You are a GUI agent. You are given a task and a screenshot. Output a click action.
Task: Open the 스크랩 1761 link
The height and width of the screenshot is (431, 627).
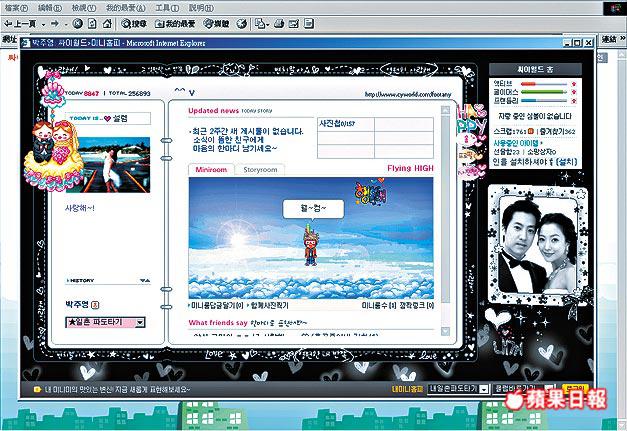pos(510,131)
